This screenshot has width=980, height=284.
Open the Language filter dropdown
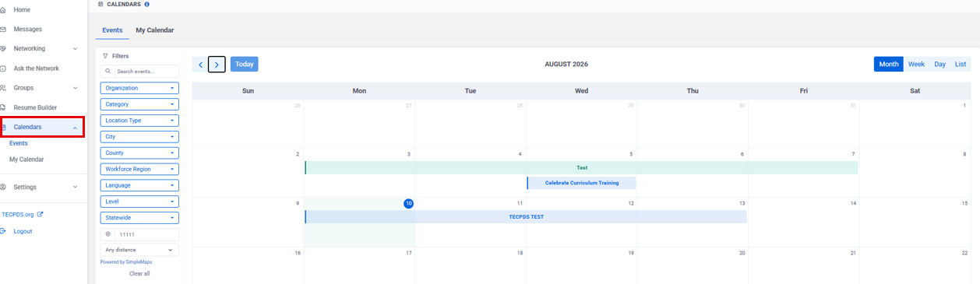[139, 185]
